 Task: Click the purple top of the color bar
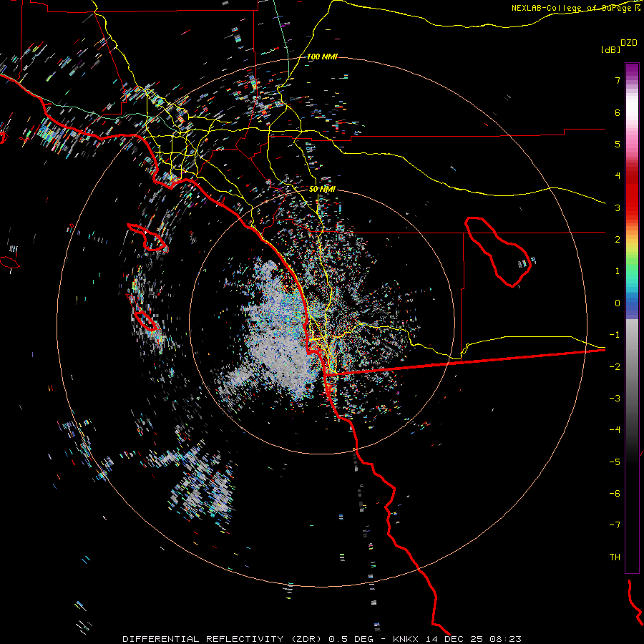click(632, 71)
